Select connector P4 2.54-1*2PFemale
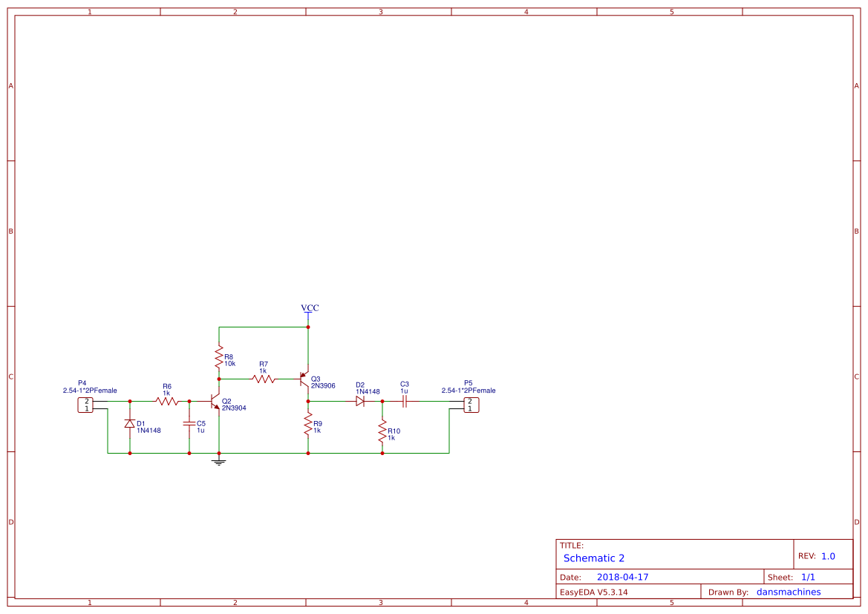 [87, 403]
